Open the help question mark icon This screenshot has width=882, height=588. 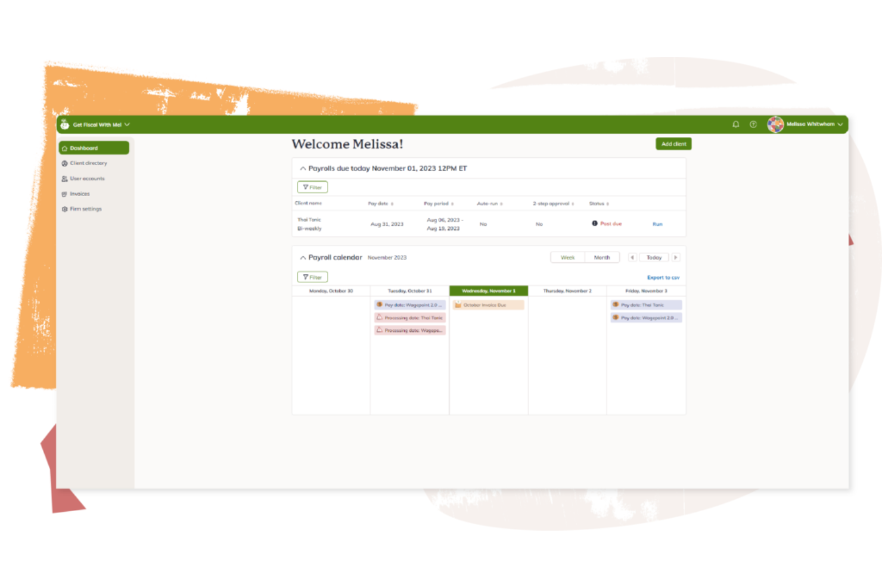coord(753,125)
